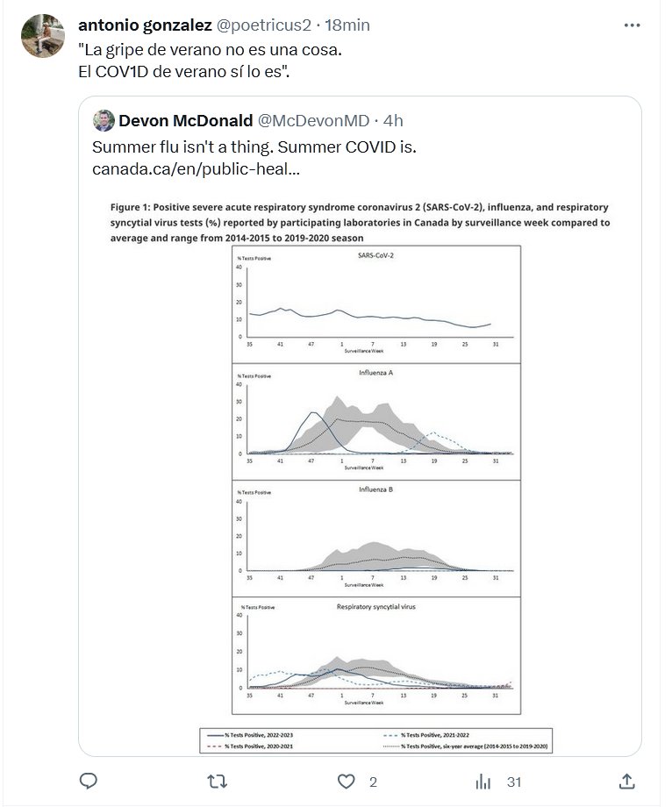Open the view analytics bar chart icon
Screen dimensions: 672x807
(x=483, y=781)
